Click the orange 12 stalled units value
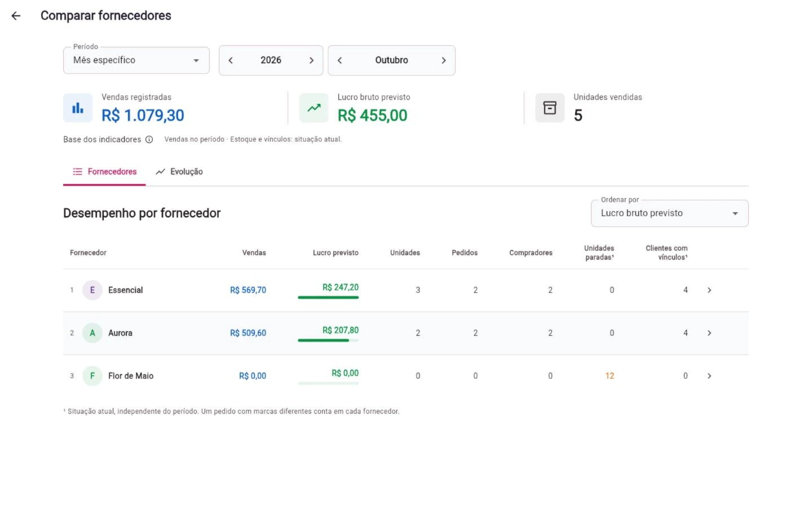The height and width of the screenshot is (508, 812). click(x=610, y=376)
